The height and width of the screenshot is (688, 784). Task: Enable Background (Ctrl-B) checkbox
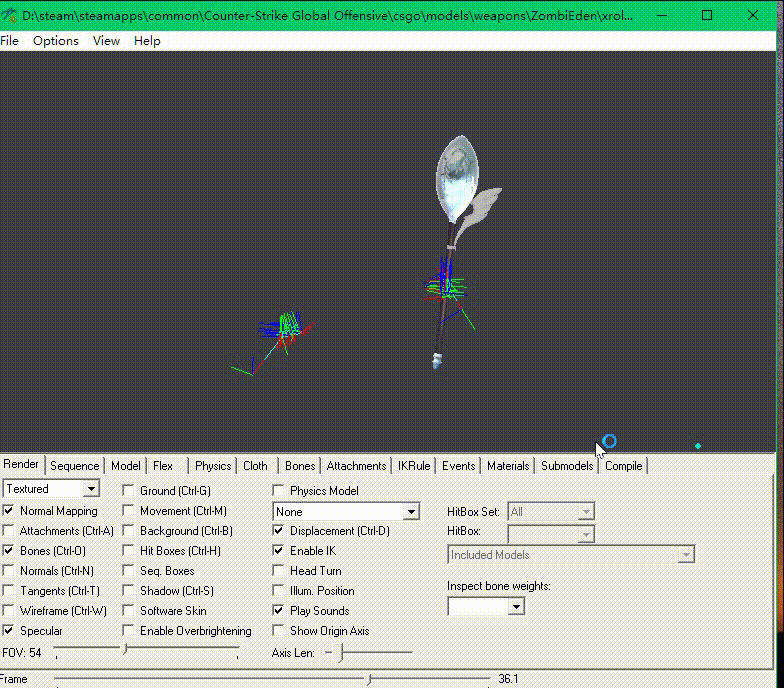pyautogui.click(x=128, y=530)
